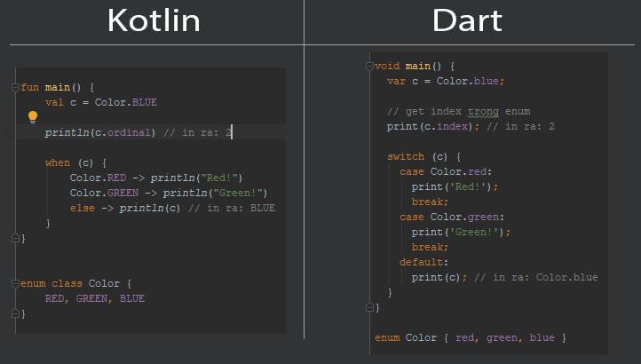This screenshot has width=641, height=364.
Task: Click the 'else -> println(c)' line
Action: (x=172, y=208)
